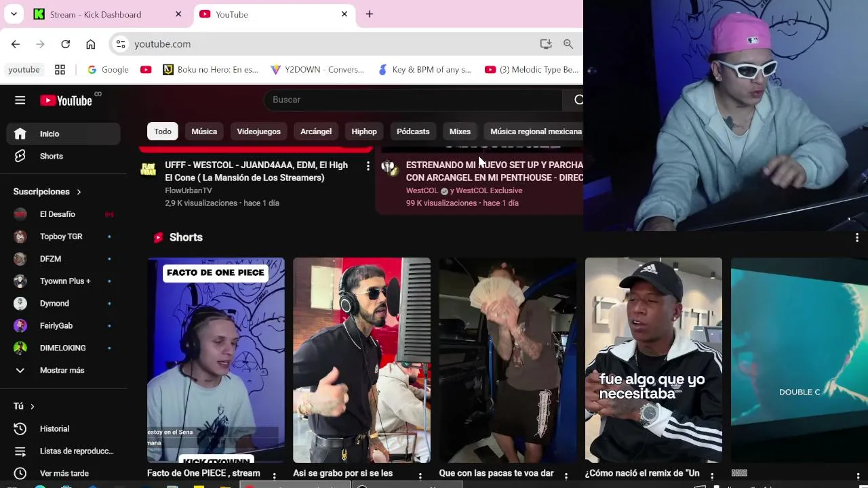Play Asi se grabo short thumbnail

point(361,360)
